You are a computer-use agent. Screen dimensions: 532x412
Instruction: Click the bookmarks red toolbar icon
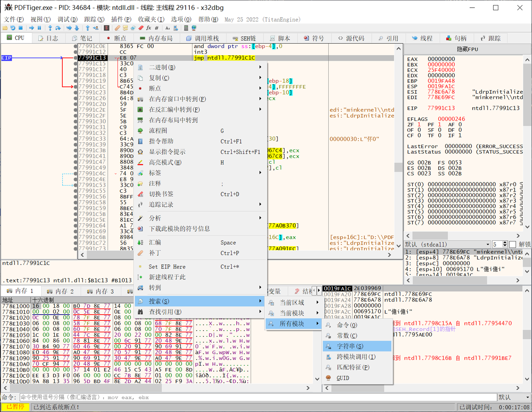point(141,28)
